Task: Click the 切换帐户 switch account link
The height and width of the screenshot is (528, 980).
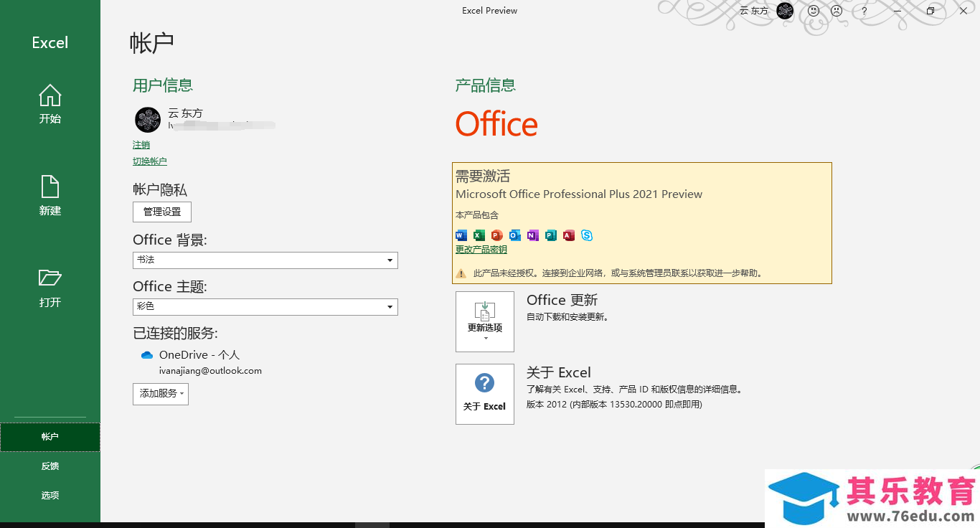Action: tap(150, 161)
